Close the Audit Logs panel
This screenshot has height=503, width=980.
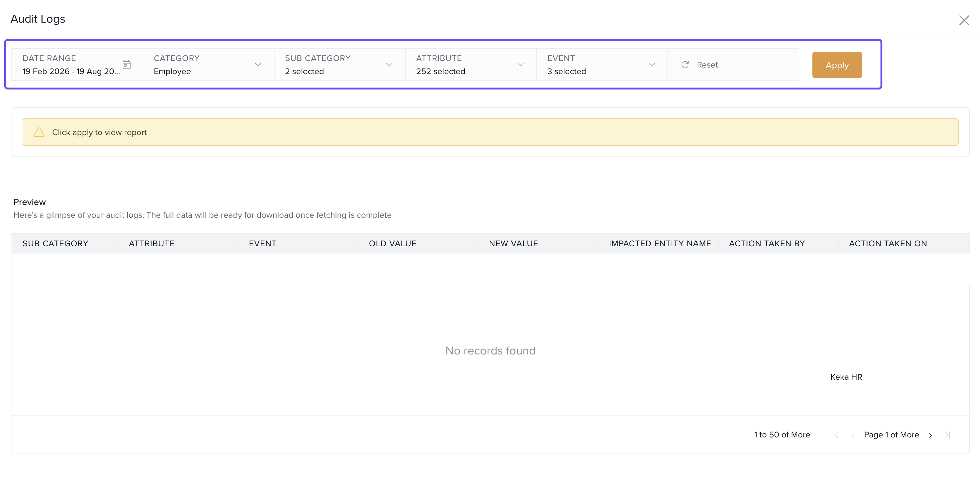click(964, 20)
